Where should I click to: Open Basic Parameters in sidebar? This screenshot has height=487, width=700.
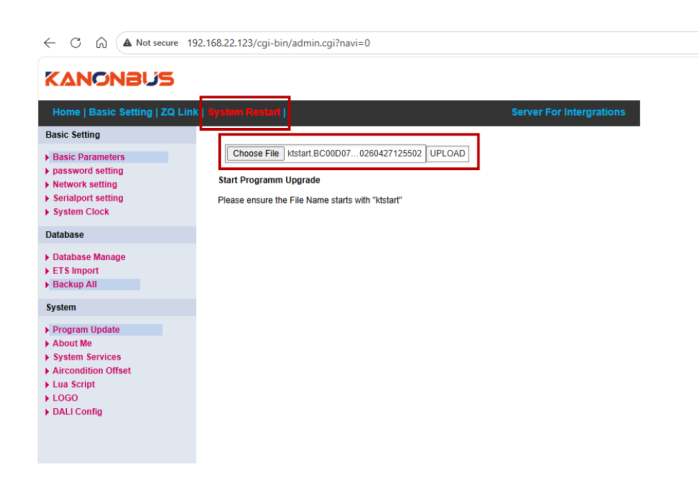coord(88,157)
